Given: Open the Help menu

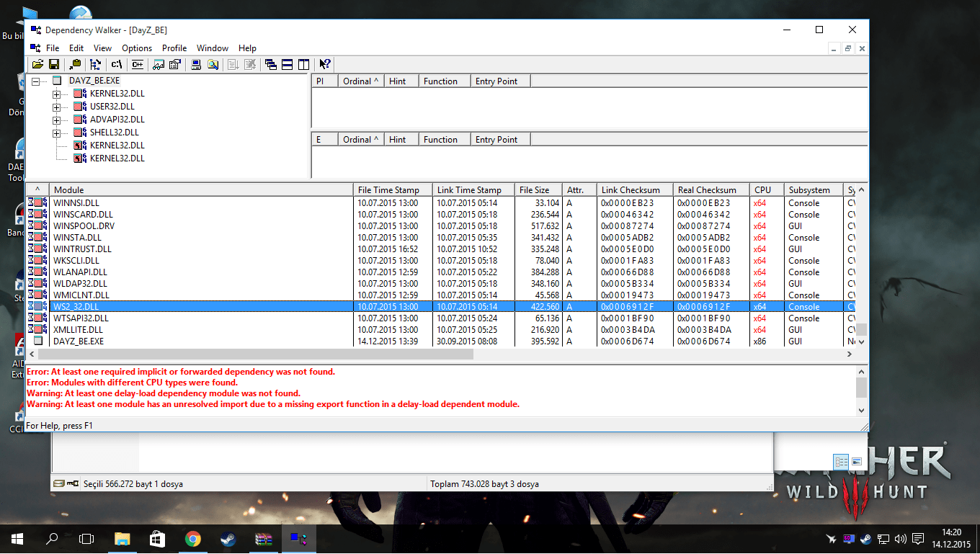Looking at the screenshot, I should [x=247, y=48].
